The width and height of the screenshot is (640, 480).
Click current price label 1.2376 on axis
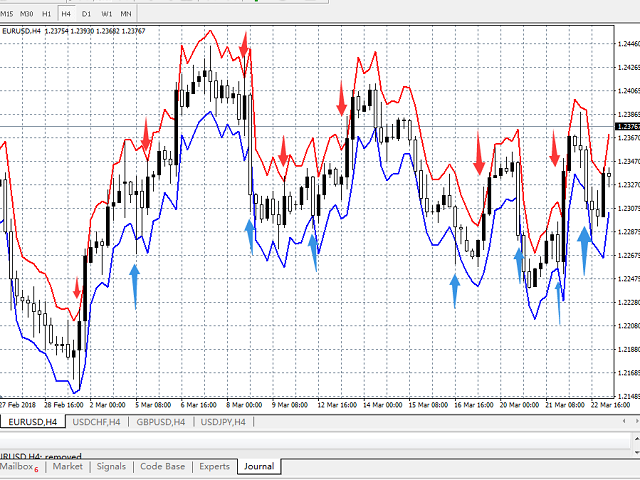628,127
